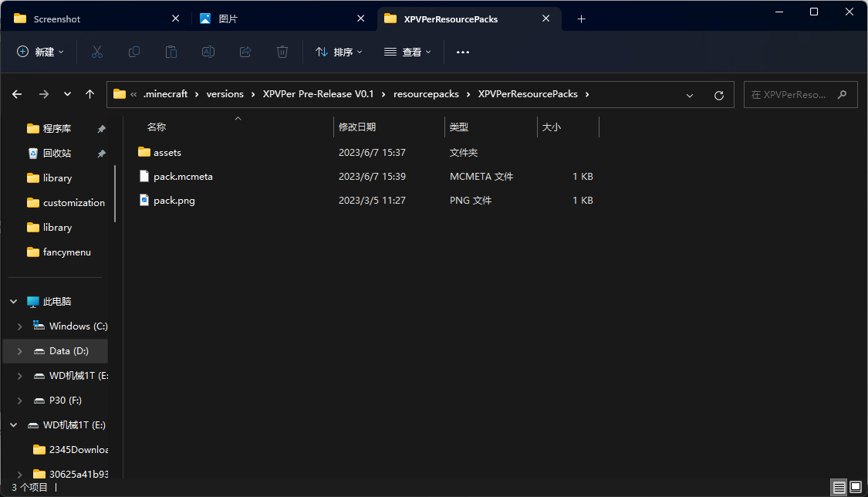The height and width of the screenshot is (497, 868).
Task: Go up one folder level arrow
Action: [x=90, y=94]
